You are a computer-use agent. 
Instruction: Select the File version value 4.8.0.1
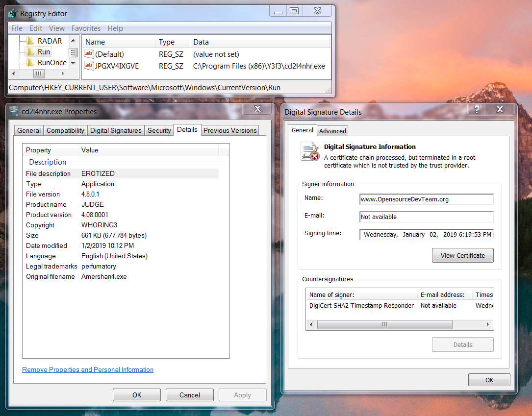coord(90,194)
